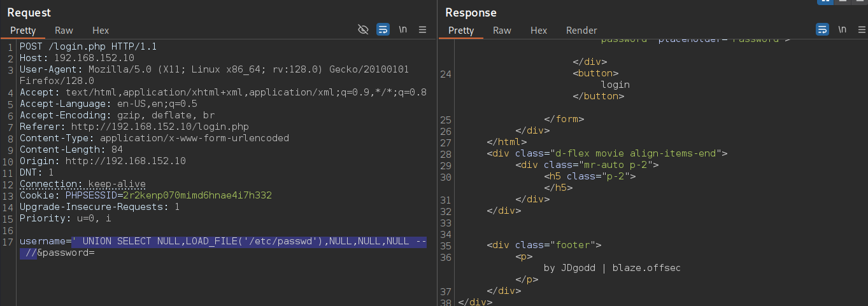Viewport: 868px width, 306px height.
Task: Click the Accept-Language en-US header
Action: pyautogui.click(x=108, y=104)
